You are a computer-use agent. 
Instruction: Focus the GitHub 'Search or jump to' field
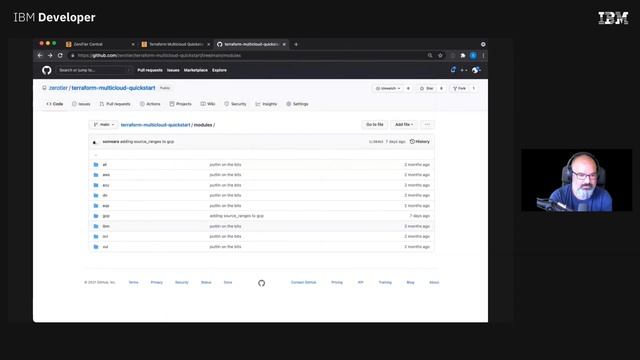point(94,70)
